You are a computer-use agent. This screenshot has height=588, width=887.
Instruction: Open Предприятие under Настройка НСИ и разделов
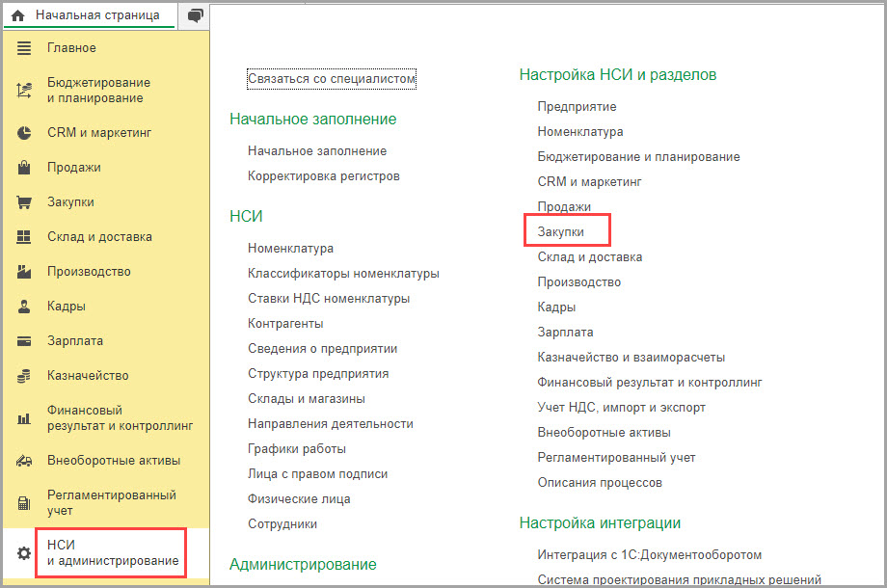click(x=577, y=107)
